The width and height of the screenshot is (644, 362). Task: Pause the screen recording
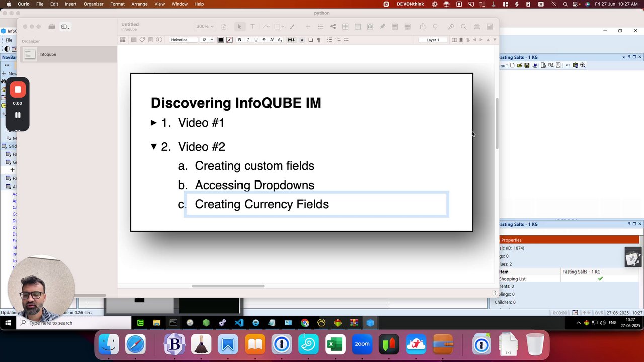click(x=18, y=115)
